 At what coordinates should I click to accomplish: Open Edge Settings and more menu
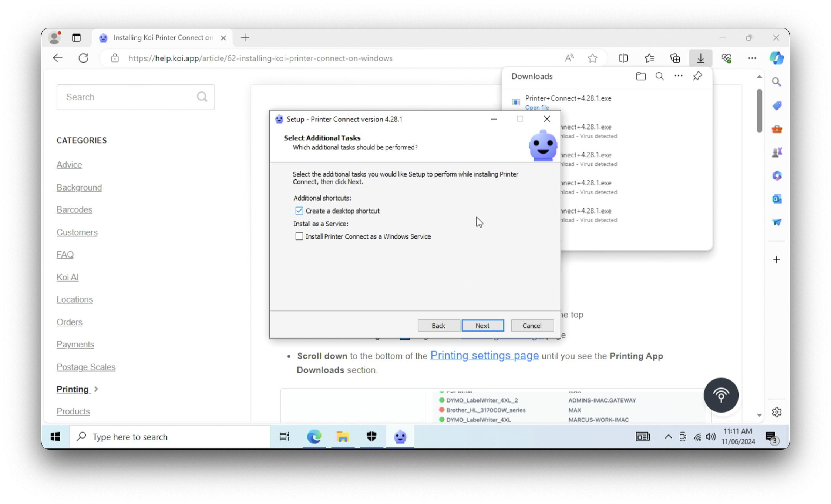pyautogui.click(x=752, y=58)
